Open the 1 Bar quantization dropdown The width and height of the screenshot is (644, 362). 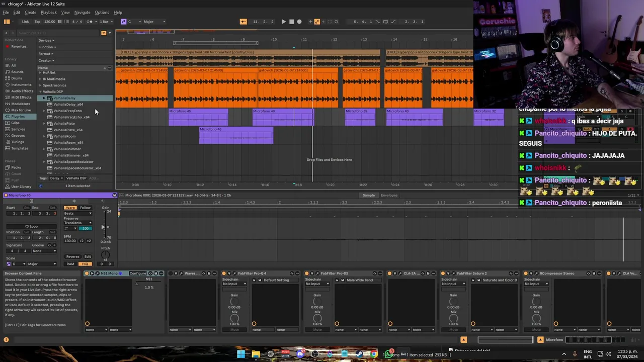(x=105, y=22)
